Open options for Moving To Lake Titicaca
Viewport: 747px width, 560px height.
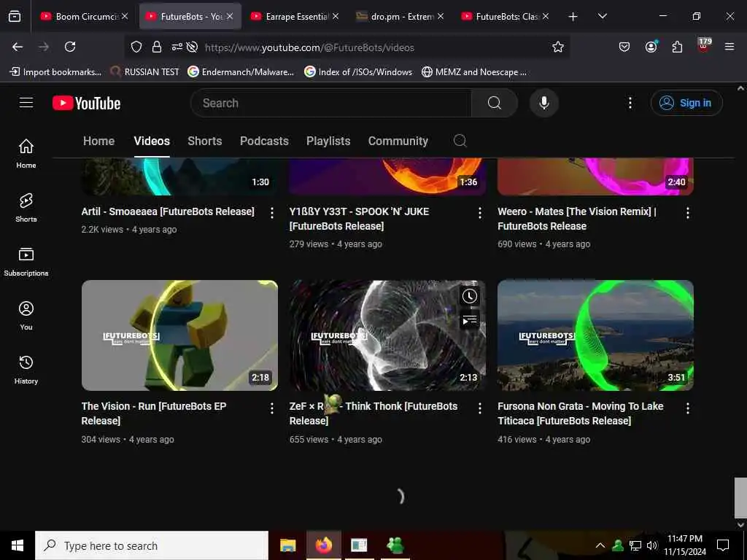point(687,408)
